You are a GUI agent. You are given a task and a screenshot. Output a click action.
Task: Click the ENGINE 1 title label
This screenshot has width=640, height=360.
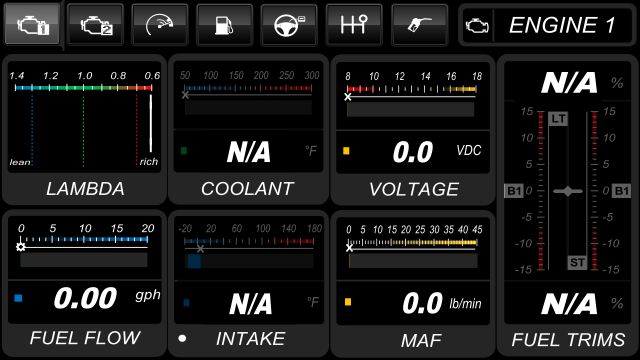coord(562,25)
